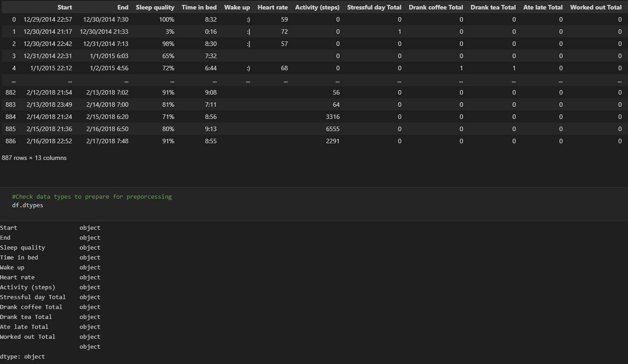Click the heart rate value '72'
Image resolution: width=628 pixels, height=364 pixels.
[x=284, y=32]
